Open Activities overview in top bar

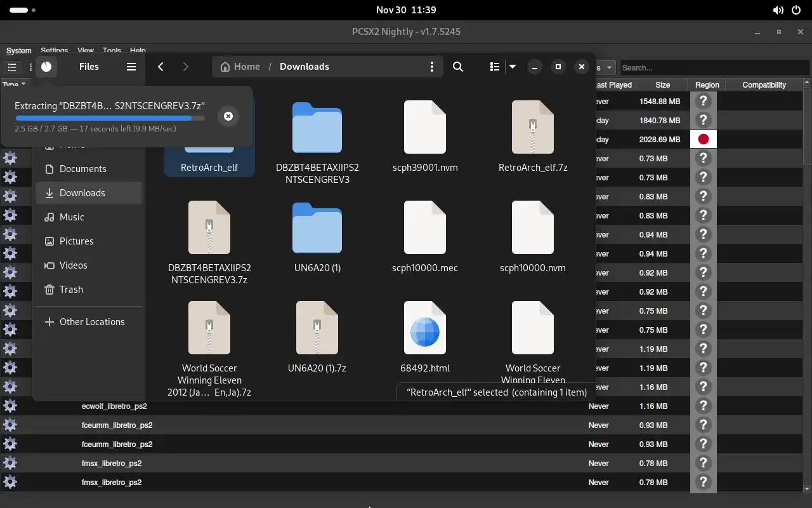(x=23, y=10)
